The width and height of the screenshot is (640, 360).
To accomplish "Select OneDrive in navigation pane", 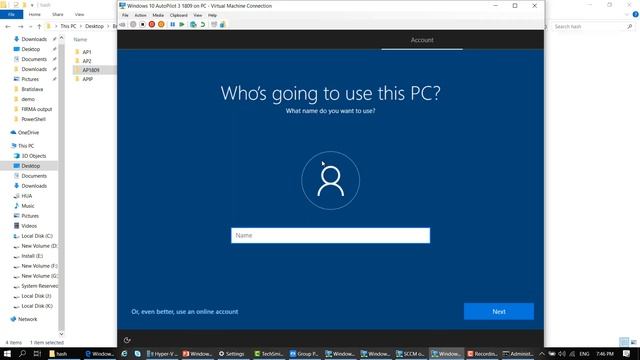I will point(28,132).
